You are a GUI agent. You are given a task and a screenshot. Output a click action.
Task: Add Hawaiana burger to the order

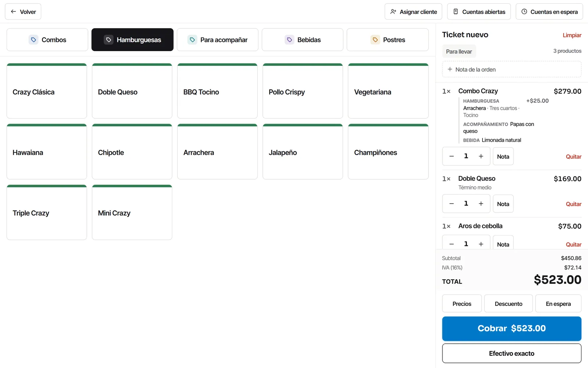coord(47,152)
